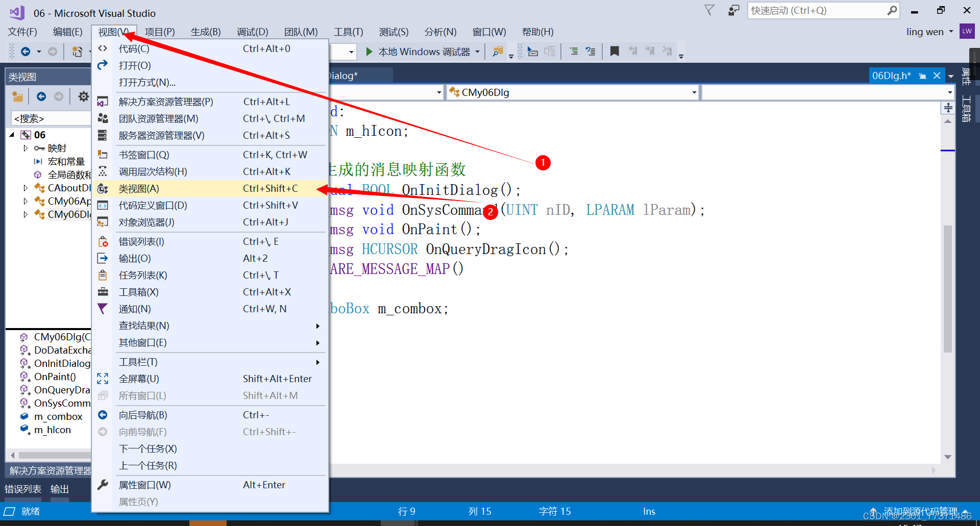Run the 本地 Windows 调试器 green play icon

[369, 51]
